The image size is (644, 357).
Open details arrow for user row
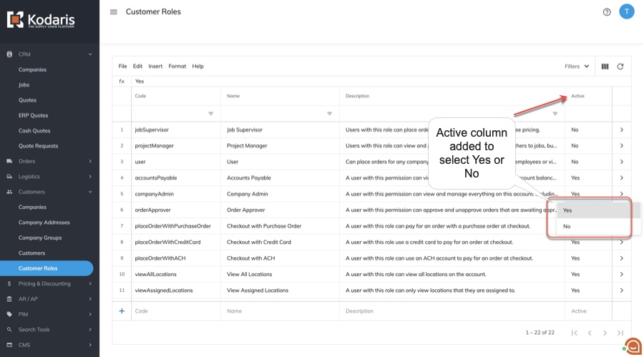click(621, 162)
